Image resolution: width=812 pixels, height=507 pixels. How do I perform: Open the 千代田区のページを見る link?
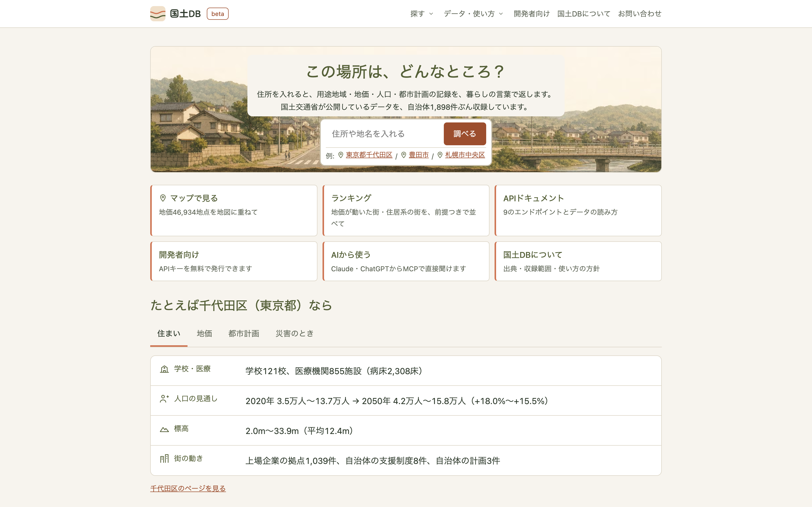pyautogui.click(x=188, y=488)
